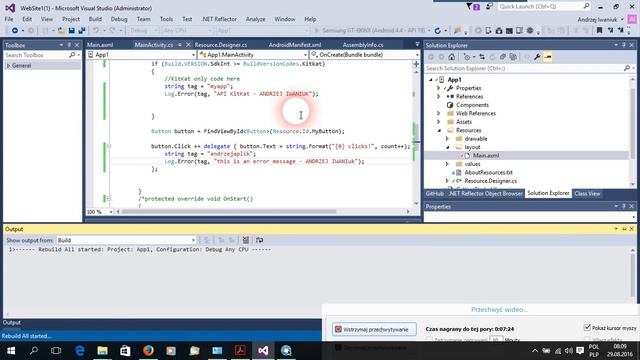The width and height of the screenshot is (640, 360).
Task: Click the Preview Selected Items icon
Action: [548, 57]
